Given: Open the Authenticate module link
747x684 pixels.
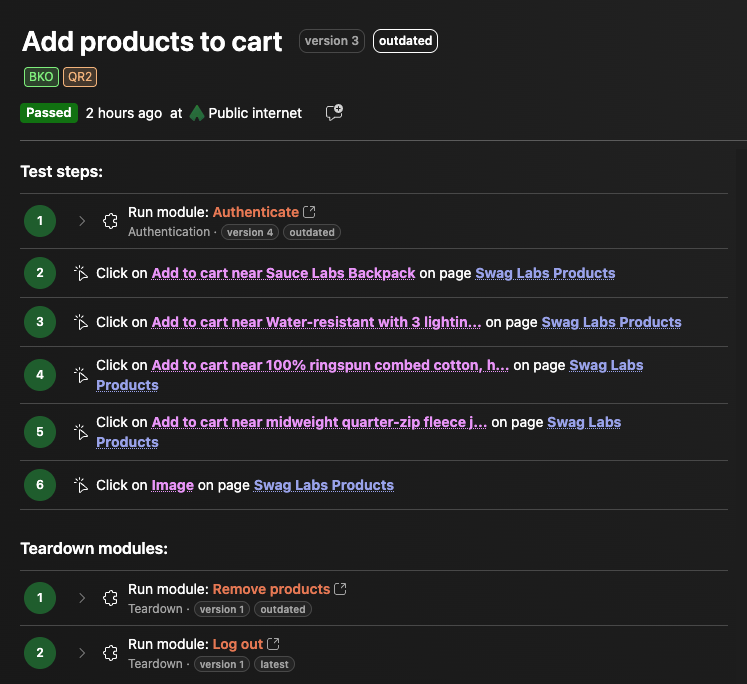Looking at the screenshot, I should [256, 212].
